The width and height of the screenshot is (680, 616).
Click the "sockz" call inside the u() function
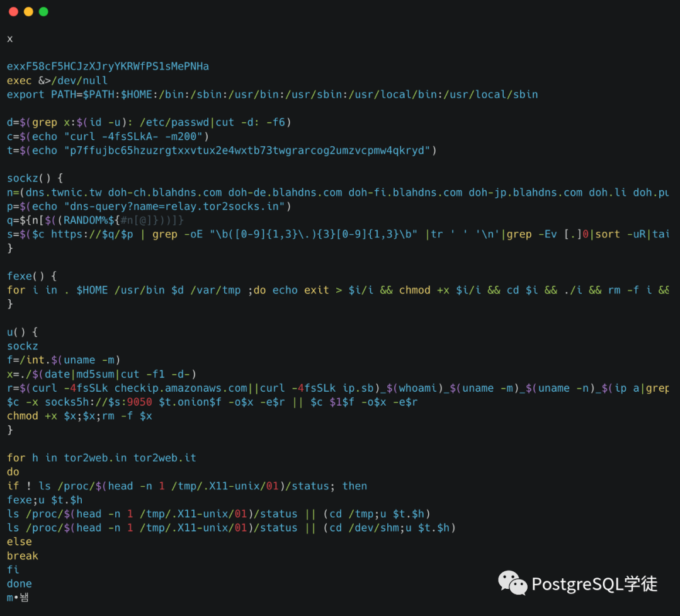[23, 346]
